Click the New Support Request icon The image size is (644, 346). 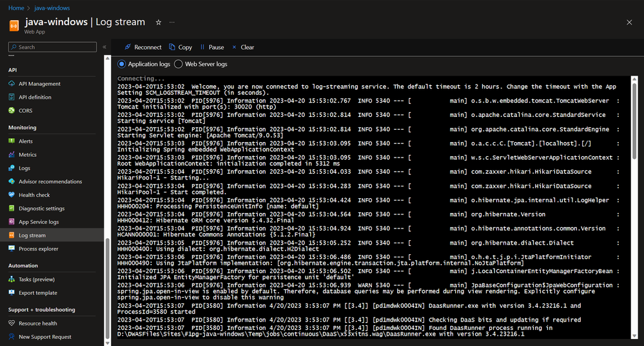(12, 336)
